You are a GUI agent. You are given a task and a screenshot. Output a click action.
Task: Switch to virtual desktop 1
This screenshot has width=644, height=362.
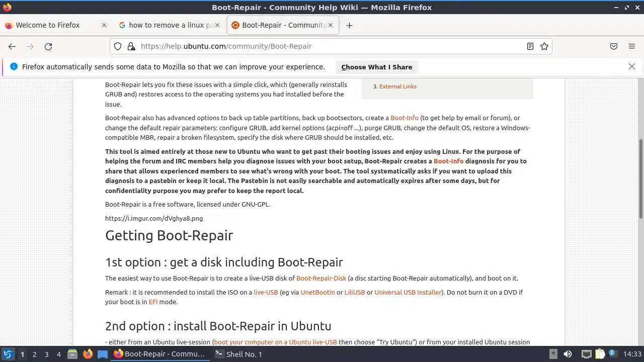[22, 354]
